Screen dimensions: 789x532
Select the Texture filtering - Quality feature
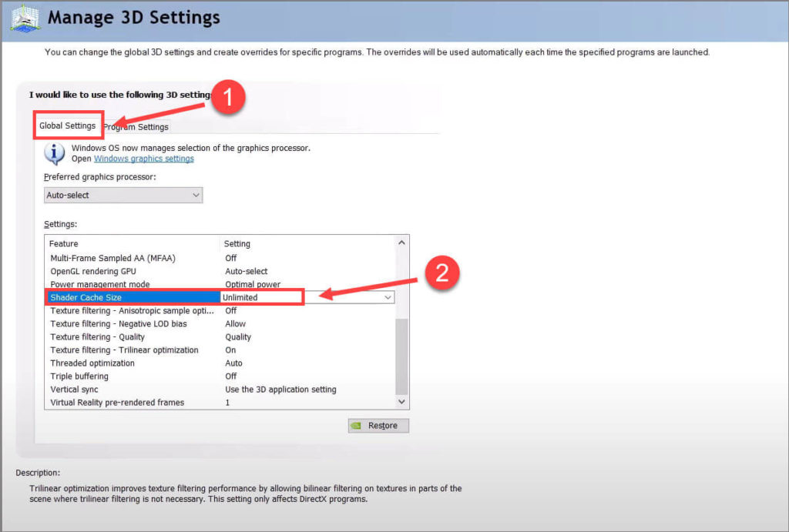click(98, 337)
